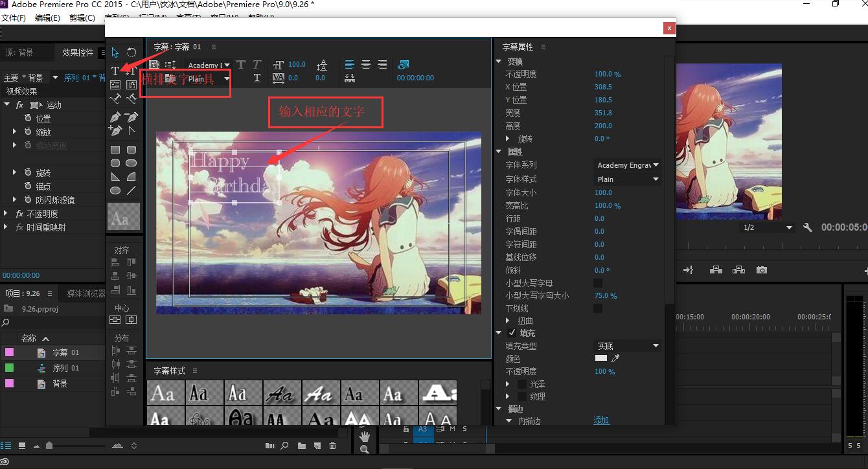
Task: Apply center text alignment
Action: 366,65
